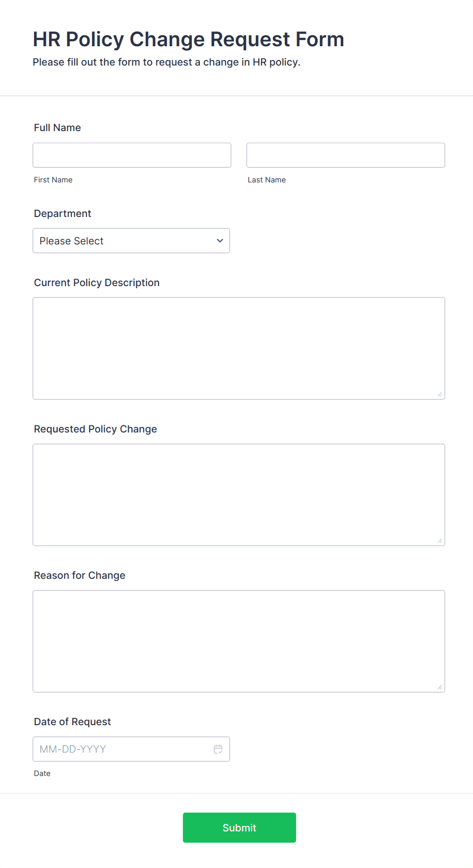
Task: Submit the HR policy change request
Action: [x=239, y=827]
